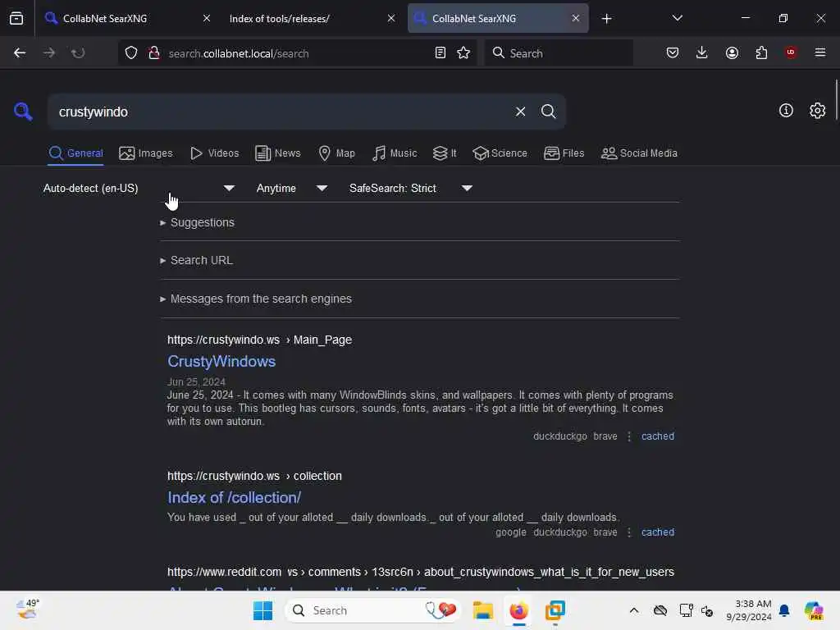Open cached copy of CrustyWindows result
The width and height of the screenshot is (840, 630).
(658, 436)
